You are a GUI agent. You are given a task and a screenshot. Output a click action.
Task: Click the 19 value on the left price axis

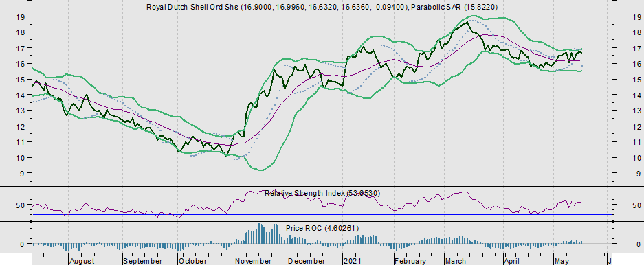pos(21,16)
